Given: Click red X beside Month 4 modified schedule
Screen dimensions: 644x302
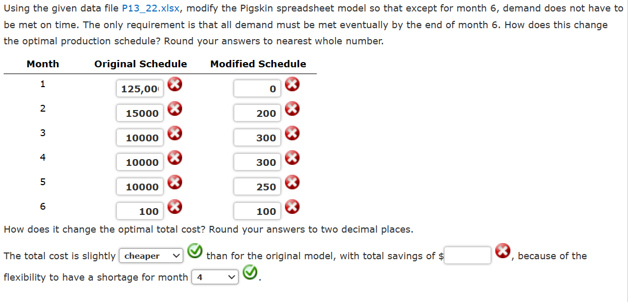Looking at the screenshot, I should click(x=292, y=158).
